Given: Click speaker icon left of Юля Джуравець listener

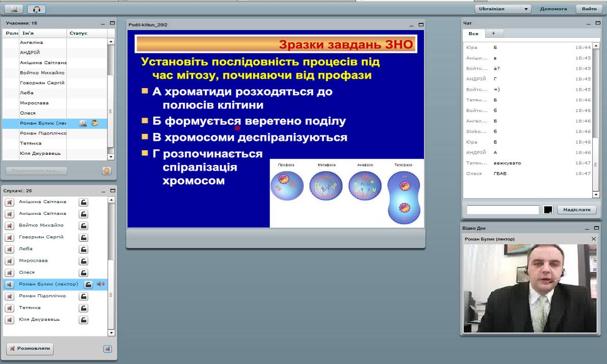Looking at the screenshot, I should pos(10,320).
